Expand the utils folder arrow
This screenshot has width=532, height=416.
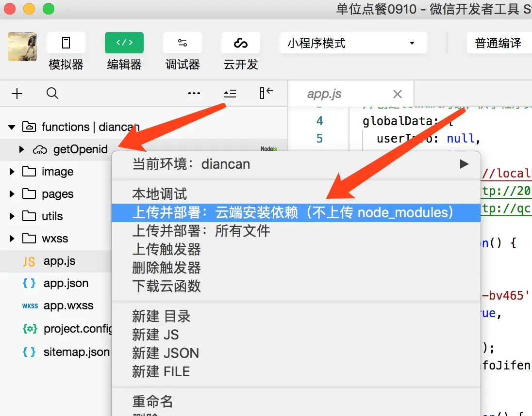tap(12, 216)
